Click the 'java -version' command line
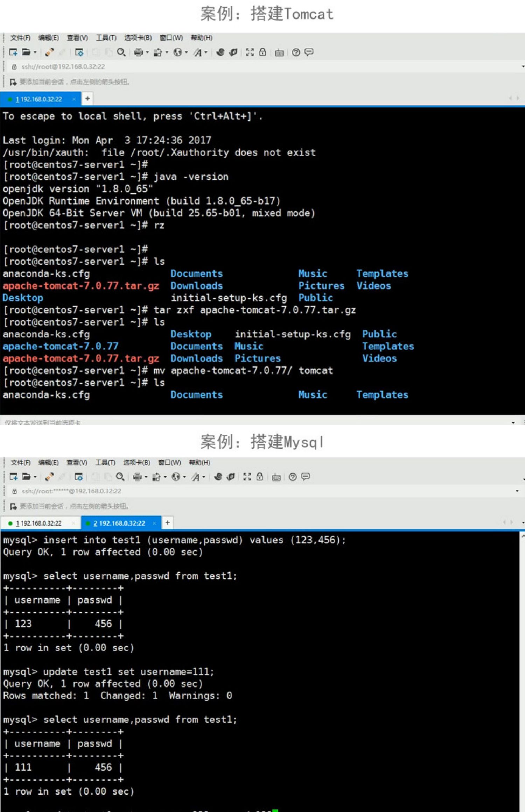This screenshot has height=812, width=525. pos(116,177)
